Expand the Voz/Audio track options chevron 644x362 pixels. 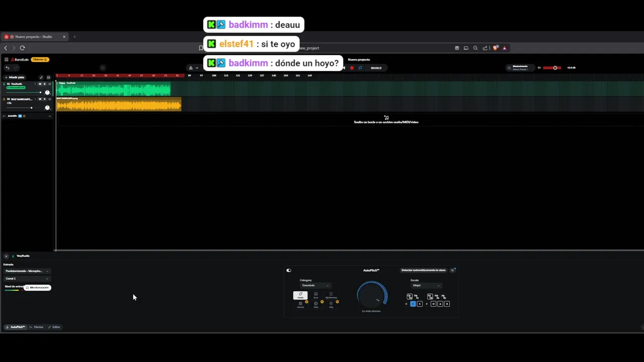[x=49, y=84]
